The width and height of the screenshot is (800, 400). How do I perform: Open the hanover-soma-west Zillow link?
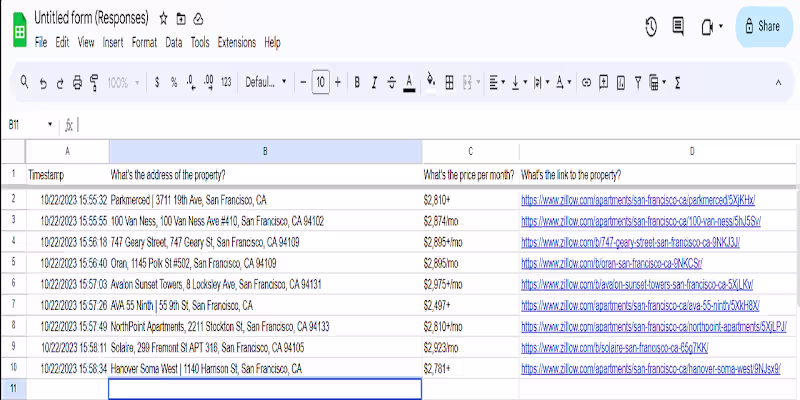(651, 369)
